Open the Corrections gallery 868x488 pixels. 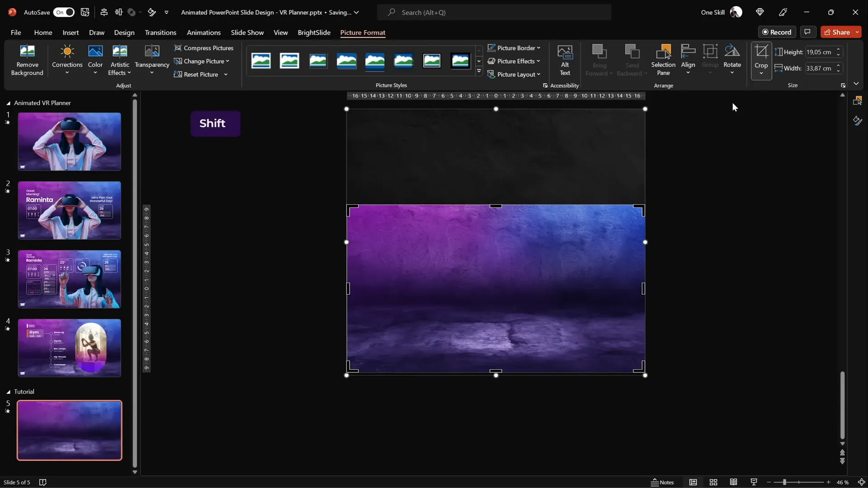tap(67, 59)
